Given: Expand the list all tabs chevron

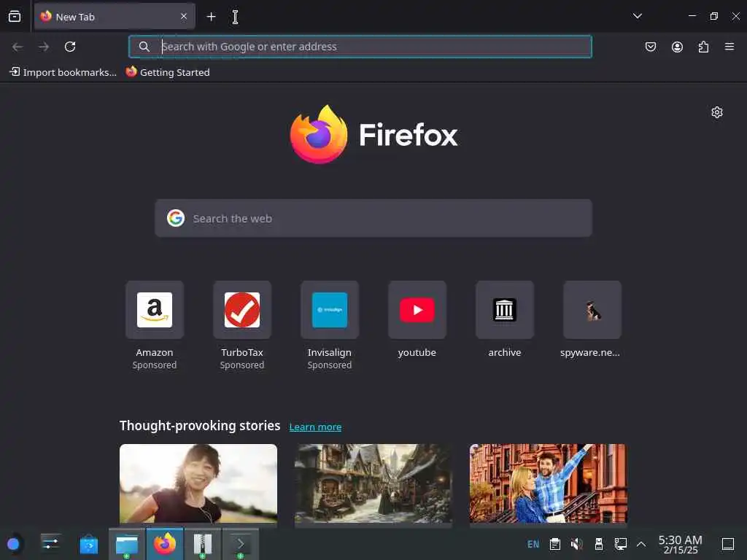Looking at the screenshot, I should (x=638, y=16).
